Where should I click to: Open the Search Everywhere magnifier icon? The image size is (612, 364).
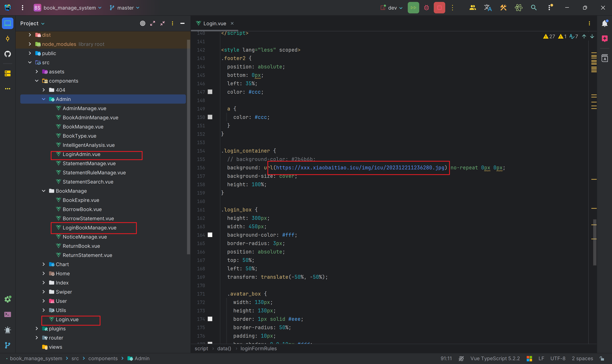pyautogui.click(x=534, y=8)
